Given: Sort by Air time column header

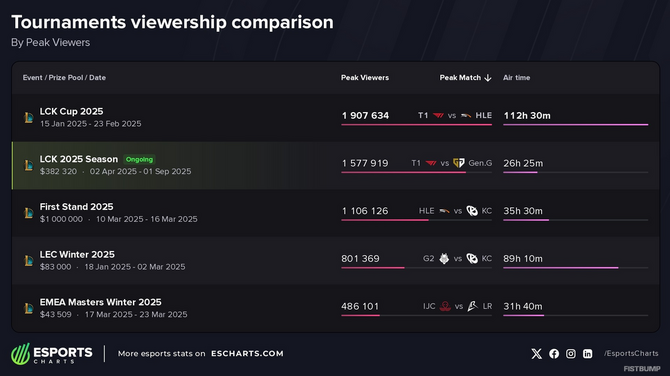Looking at the screenshot, I should coord(517,78).
